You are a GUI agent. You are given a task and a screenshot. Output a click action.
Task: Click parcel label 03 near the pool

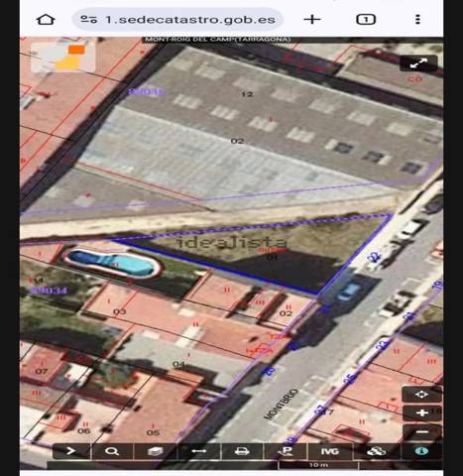point(120,311)
